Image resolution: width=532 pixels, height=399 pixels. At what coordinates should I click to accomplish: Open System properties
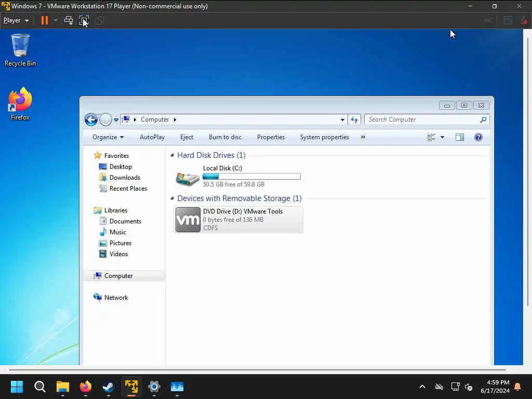pyautogui.click(x=324, y=137)
